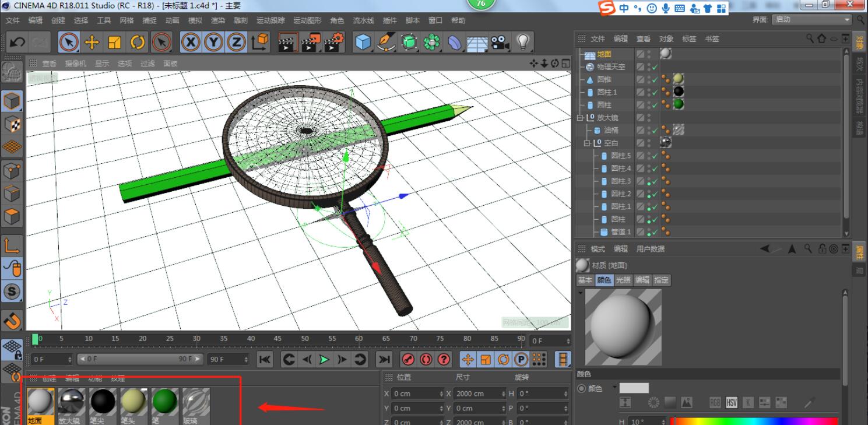Collapse the 空白 null group
The height and width of the screenshot is (425, 868).
587,143
